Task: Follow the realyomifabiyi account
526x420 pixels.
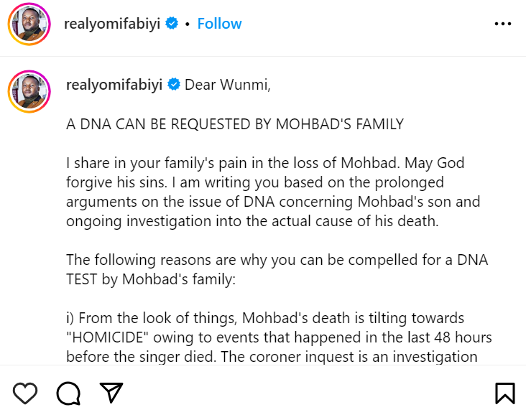Action: click(219, 24)
